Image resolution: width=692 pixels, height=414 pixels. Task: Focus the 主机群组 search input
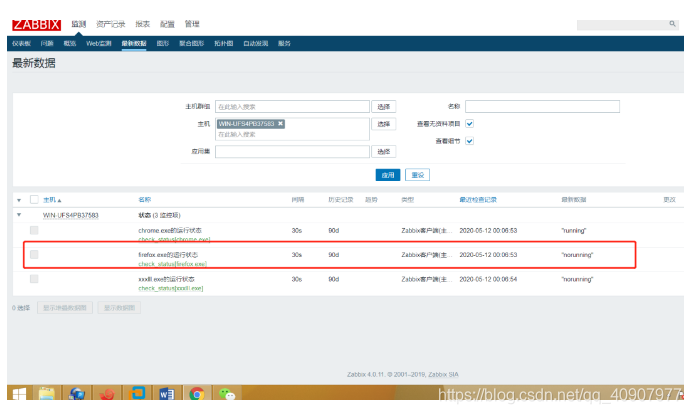[292, 107]
